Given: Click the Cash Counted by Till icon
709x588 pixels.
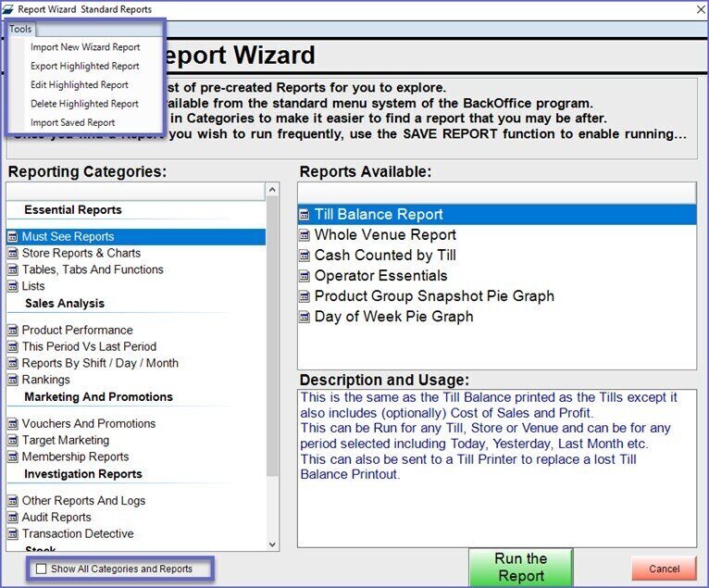Looking at the screenshot, I should [305, 256].
